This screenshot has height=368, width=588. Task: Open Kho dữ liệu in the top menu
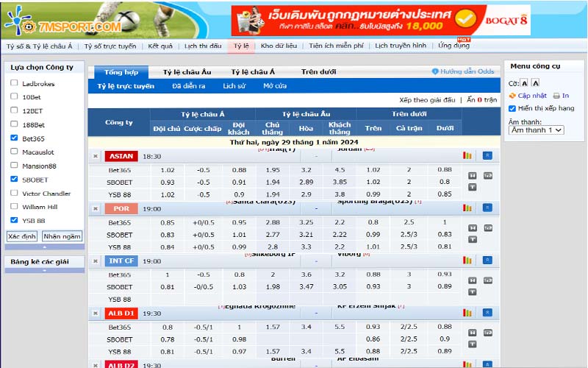click(279, 46)
